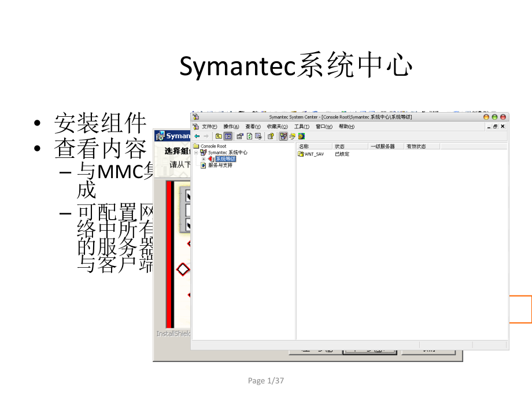Sort by the 有效状态 column header
This screenshot has height=399, width=532.
(422, 146)
